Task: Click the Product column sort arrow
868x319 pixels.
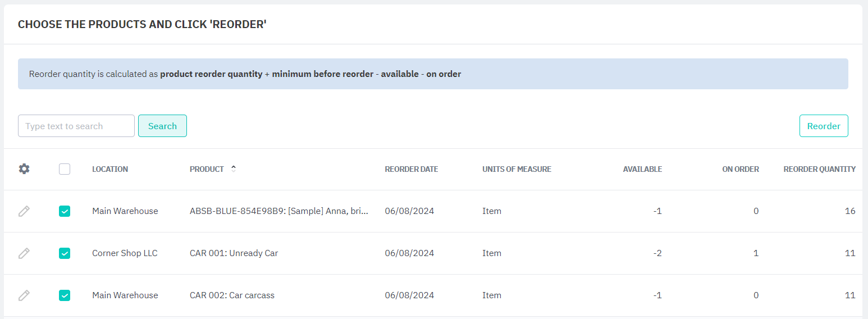Action: tap(234, 168)
